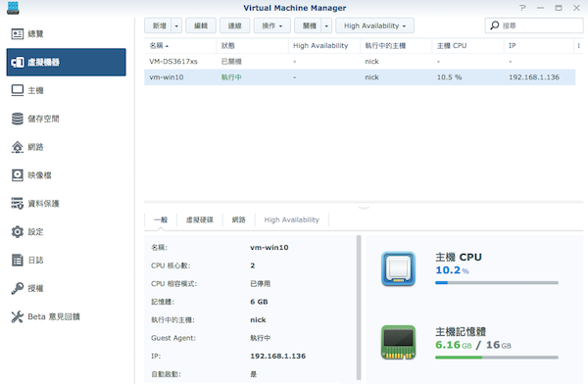Click the Guest Agent label
The width and height of the screenshot is (588, 384).
(x=173, y=338)
